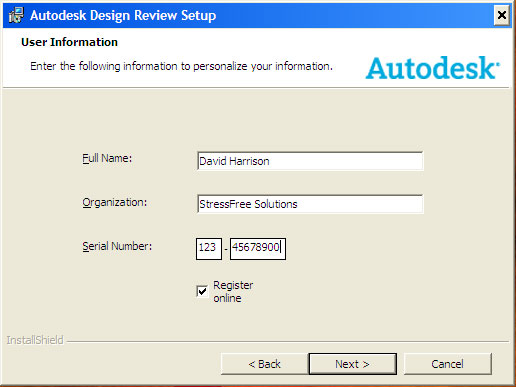
Task: Cancel the setup wizard
Action: click(447, 364)
